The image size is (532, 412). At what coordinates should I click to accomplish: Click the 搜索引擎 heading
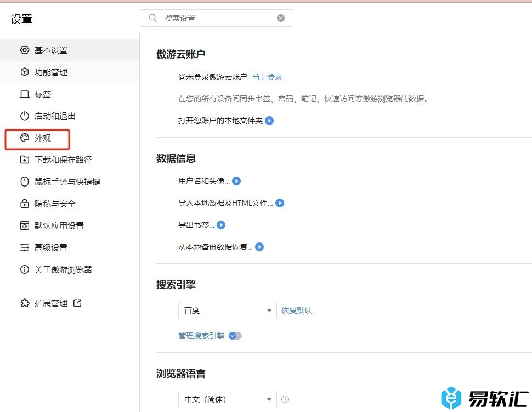(176, 284)
